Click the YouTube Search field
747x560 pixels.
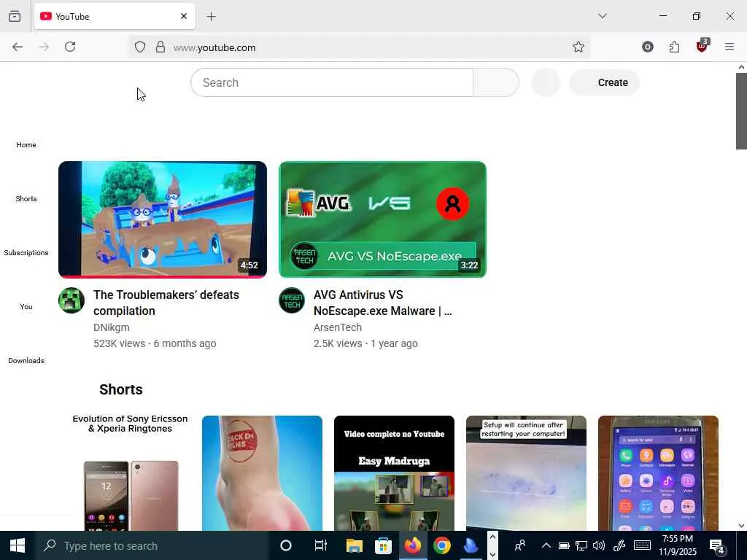332,82
